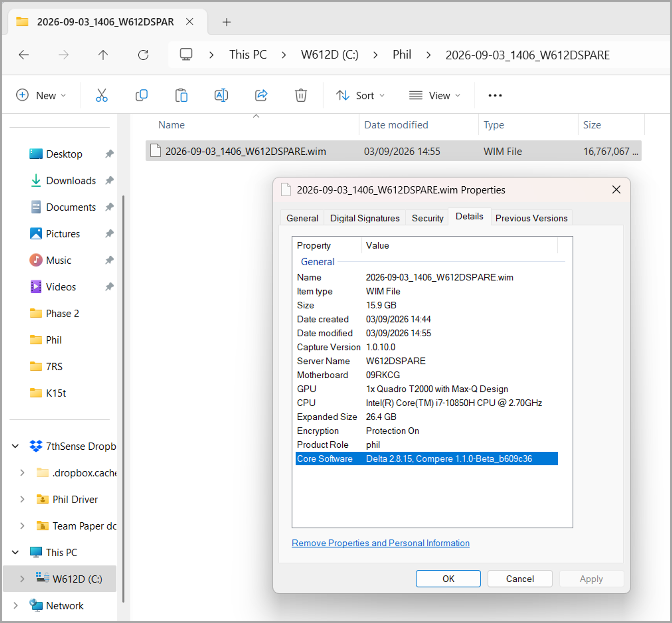Select the 2026-09-03_1406_W612DSPARE.wim file row
Screen dimensions: 672x623
393,151
